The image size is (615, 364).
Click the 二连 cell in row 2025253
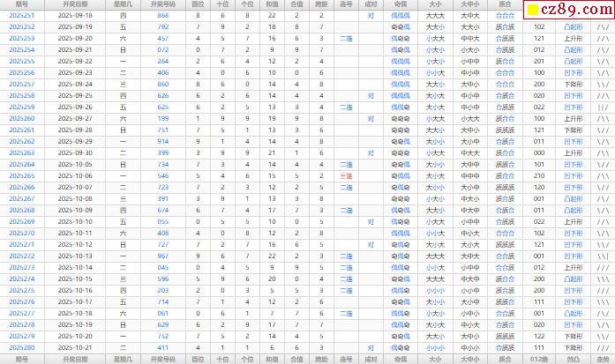347,39
